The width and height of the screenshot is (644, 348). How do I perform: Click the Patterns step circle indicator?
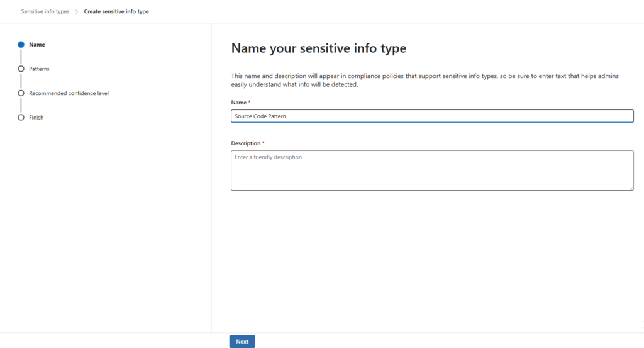click(x=21, y=69)
